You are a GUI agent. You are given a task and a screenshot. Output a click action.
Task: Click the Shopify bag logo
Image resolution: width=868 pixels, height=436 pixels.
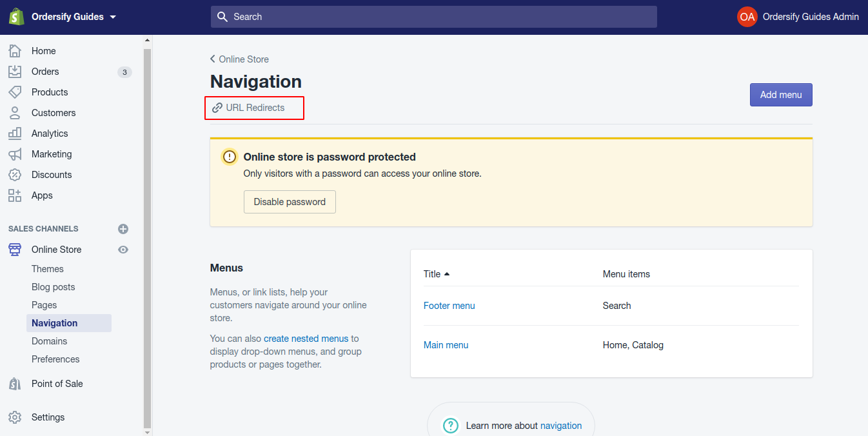(16, 17)
